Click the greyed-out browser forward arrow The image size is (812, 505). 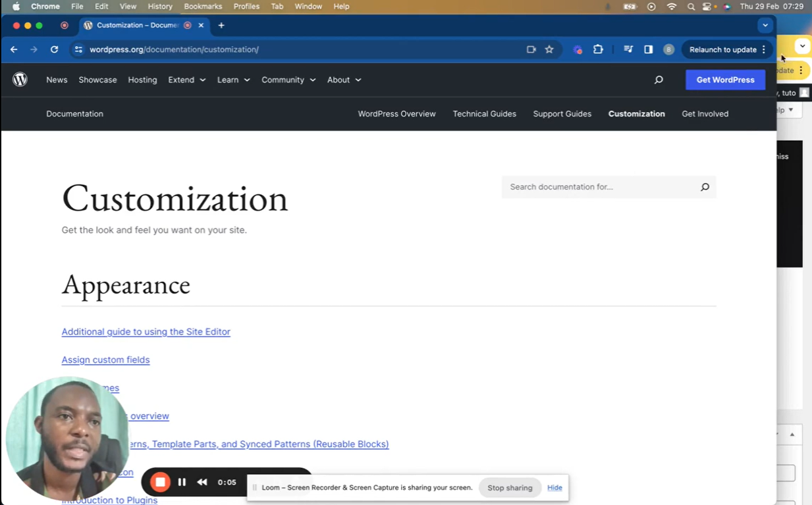[34, 49]
